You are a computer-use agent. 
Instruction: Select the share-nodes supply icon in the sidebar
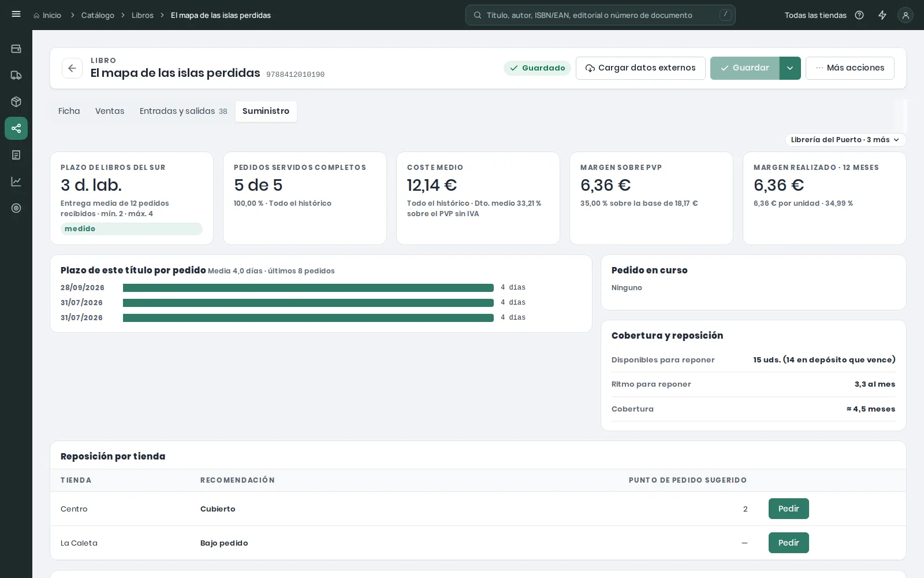tap(16, 128)
